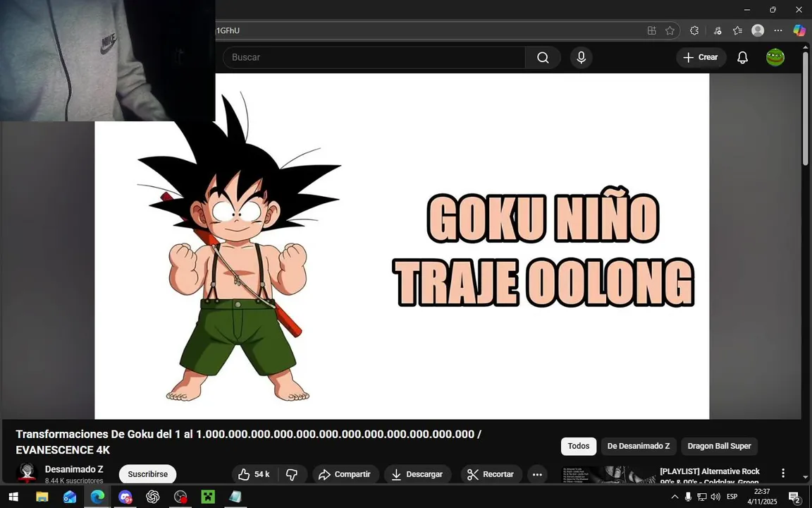Screen dimensions: 812x508
Task: Select the Dragon Ball Super chip
Action: [x=719, y=447]
